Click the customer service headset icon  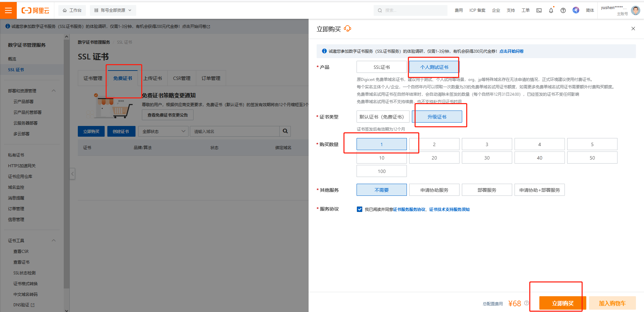347,29
